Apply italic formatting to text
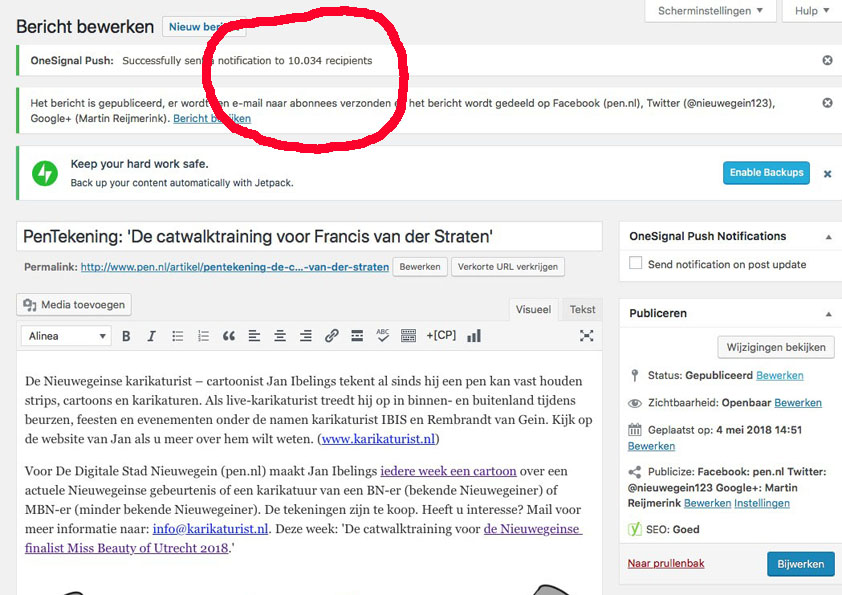Viewport: 842px width, 595px height. 151,336
